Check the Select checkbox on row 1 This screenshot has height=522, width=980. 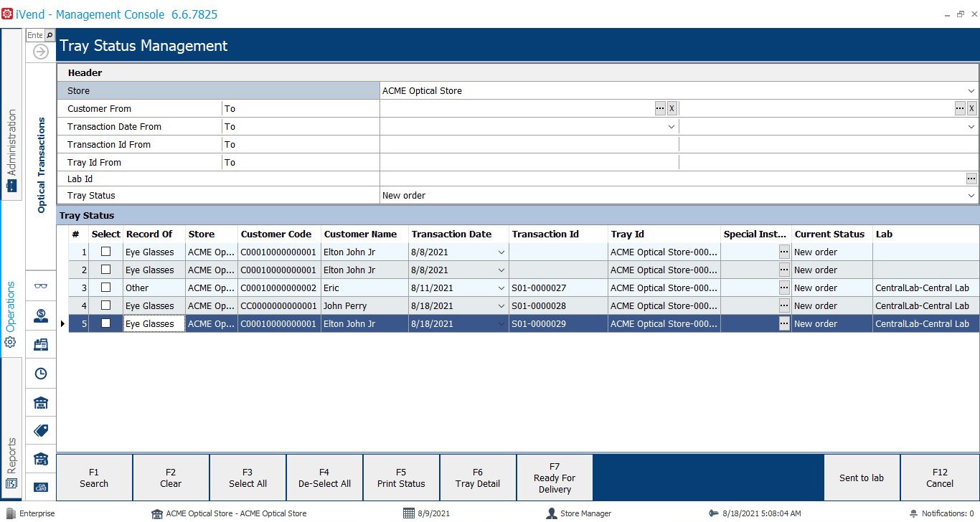click(x=105, y=252)
